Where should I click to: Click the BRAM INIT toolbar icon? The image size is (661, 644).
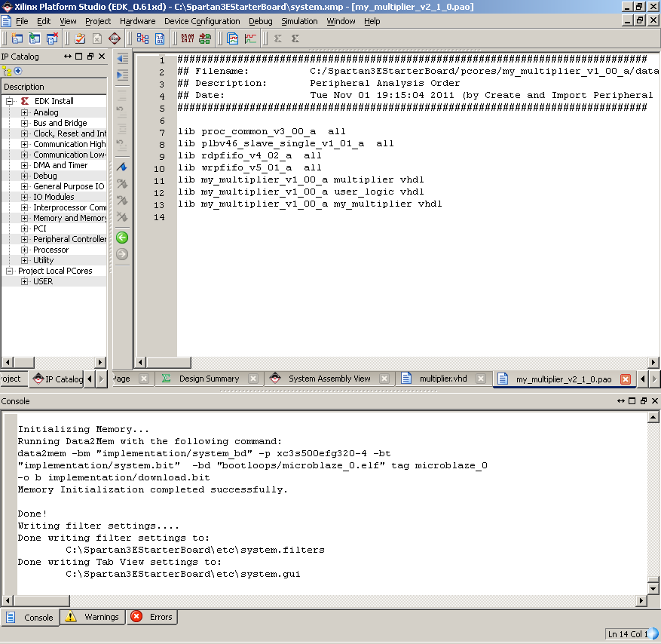coord(188,38)
